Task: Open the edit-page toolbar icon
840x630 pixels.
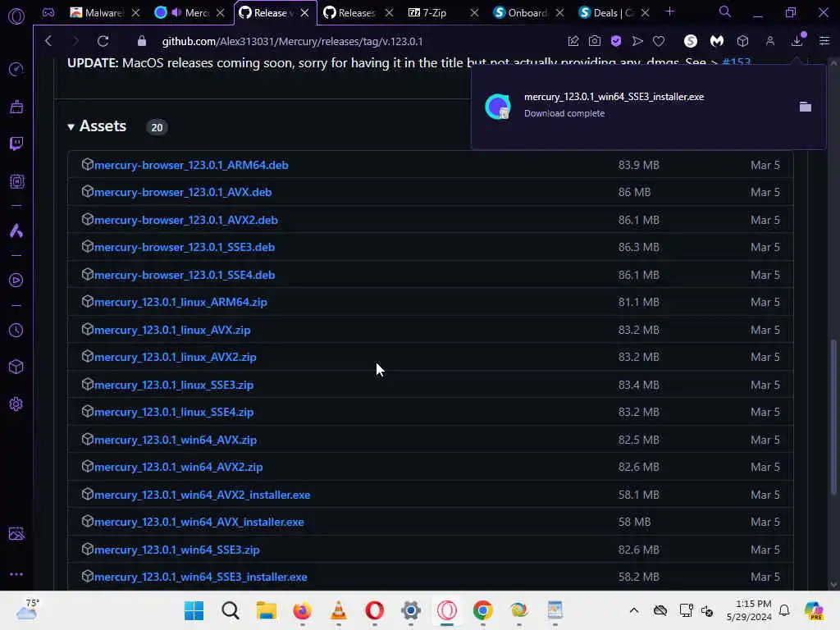Action: click(573, 41)
